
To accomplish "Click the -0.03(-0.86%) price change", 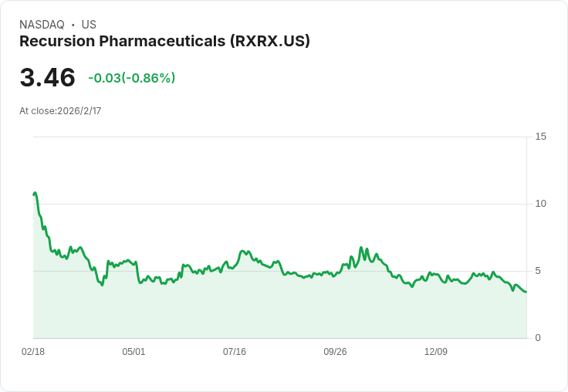I will pyautogui.click(x=131, y=78).
